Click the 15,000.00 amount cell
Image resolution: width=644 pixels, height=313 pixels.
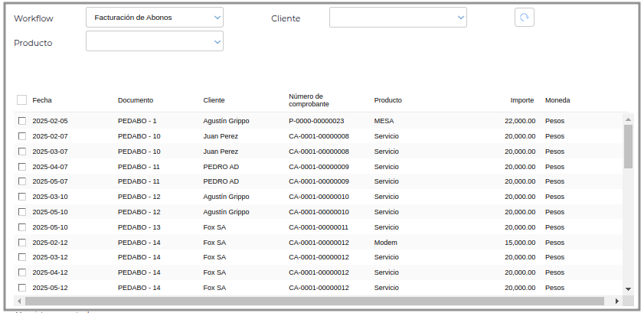[x=520, y=243]
